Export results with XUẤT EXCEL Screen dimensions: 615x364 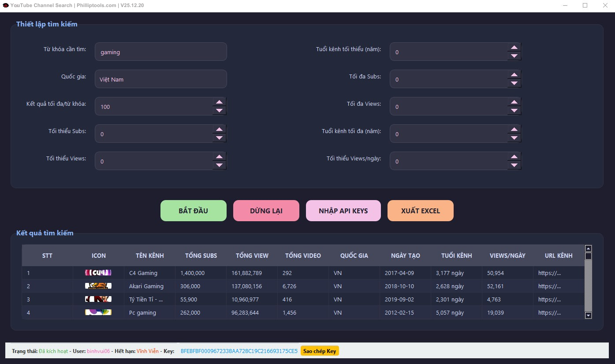(x=420, y=211)
